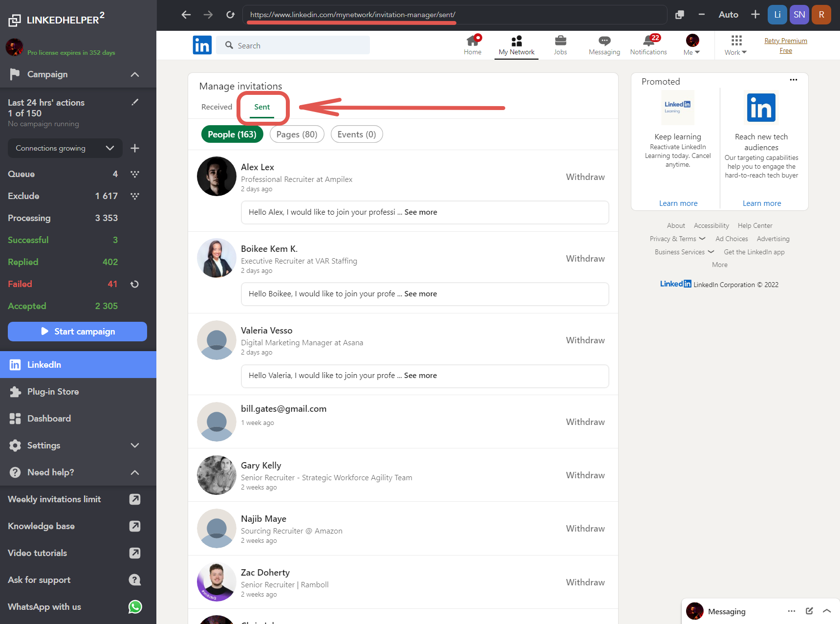Select the Events (0) filter
840x624 pixels.
pos(357,134)
